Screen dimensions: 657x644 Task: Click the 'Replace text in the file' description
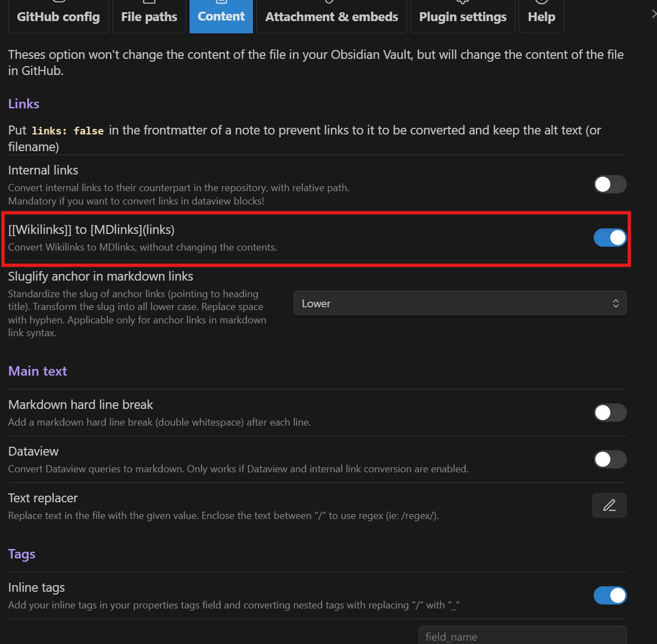(x=223, y=516)
